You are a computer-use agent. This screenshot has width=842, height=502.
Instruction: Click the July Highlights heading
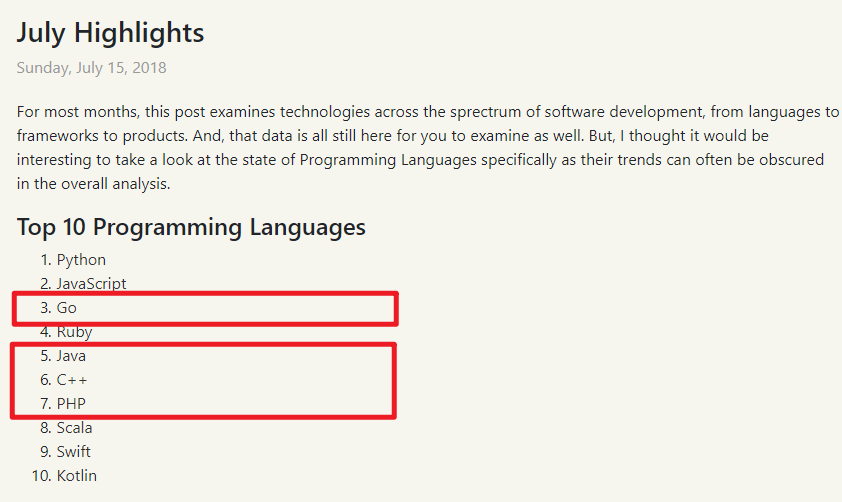[110, 33]
